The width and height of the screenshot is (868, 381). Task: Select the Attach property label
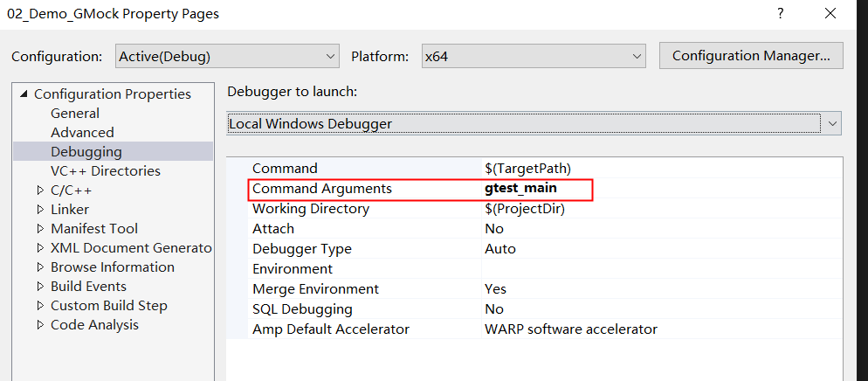tap(273, 229)
